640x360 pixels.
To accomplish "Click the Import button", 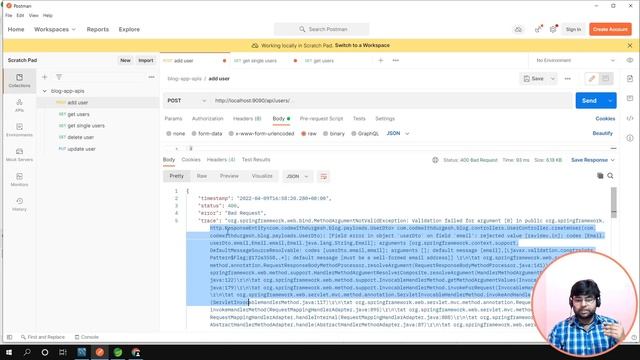I will tap(146, 60).
